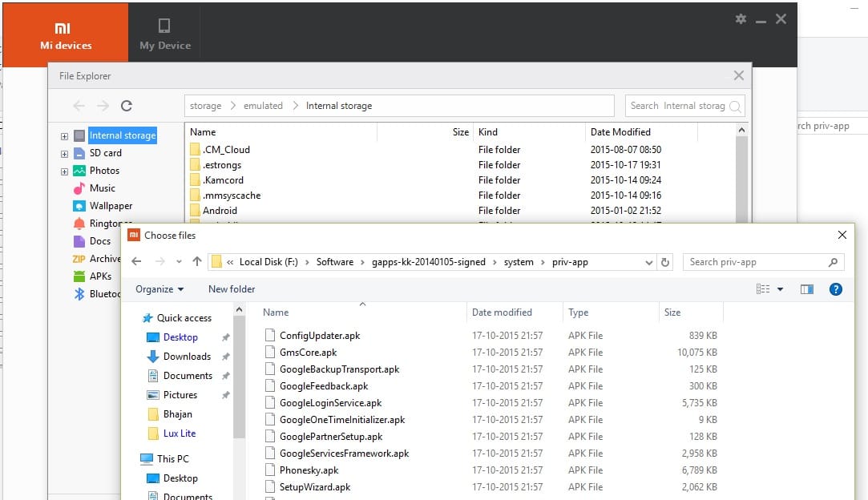Image resolution: width=868 pixels, height=500 pixels.
Task: Select the .Kamcord folder
Action: [x=223, y=180]
